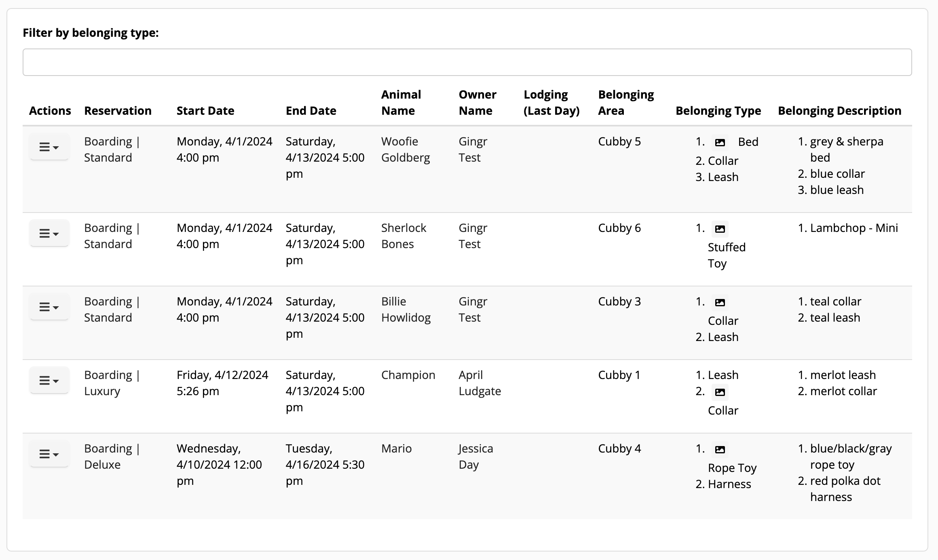The height and width of the screenshot is (560, 938).
Task: Click 'Lambchop - Mini' description
Action: click(854, 228)
